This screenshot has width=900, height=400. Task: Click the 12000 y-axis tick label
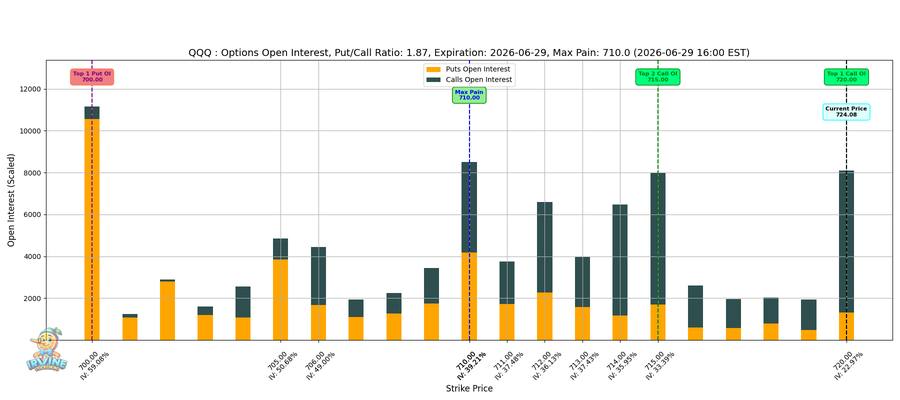(30, 89)
